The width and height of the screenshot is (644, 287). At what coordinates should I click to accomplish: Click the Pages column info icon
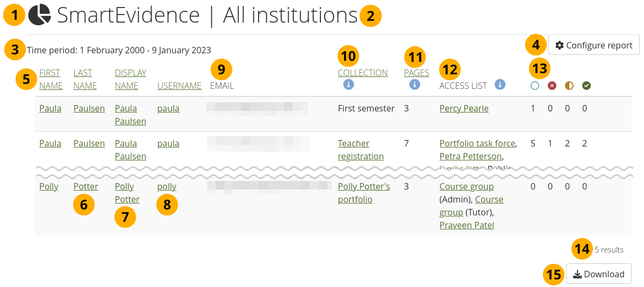click(x=414, y=85)
